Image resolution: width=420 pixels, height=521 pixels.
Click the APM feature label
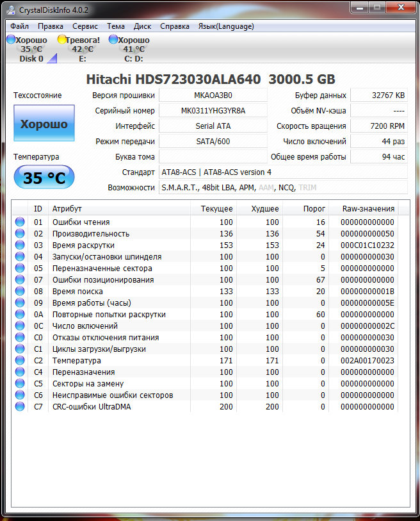(x=246, y=188)
